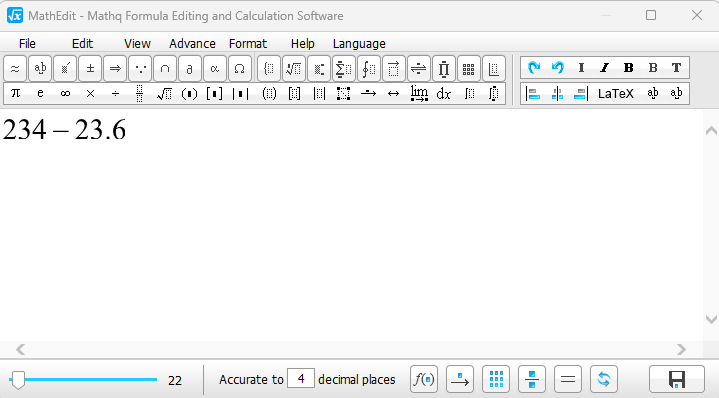Open the double-arrow symbols palette
719x398 pixels.
tap(115, 69)
